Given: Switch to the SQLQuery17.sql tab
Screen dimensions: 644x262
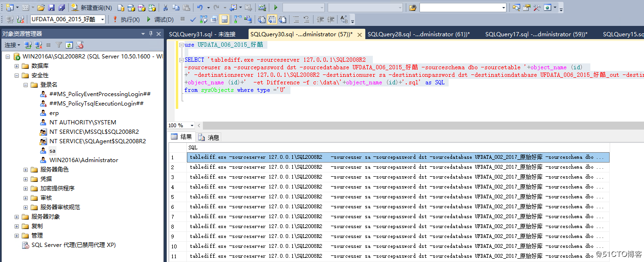Looking at the screenshot, I should pyautogui.click(x=535, y=34).
